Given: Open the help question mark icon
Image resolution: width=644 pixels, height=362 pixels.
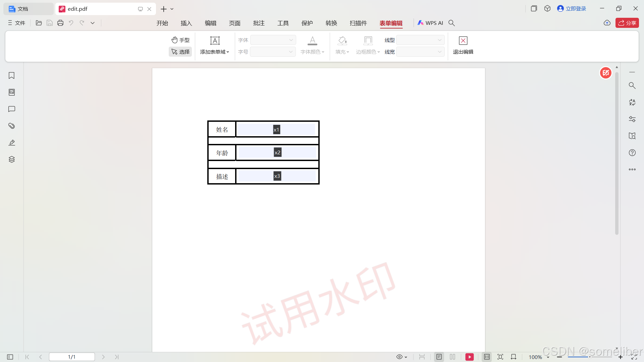Looking at the screenshot, I should tap(632, 153).
